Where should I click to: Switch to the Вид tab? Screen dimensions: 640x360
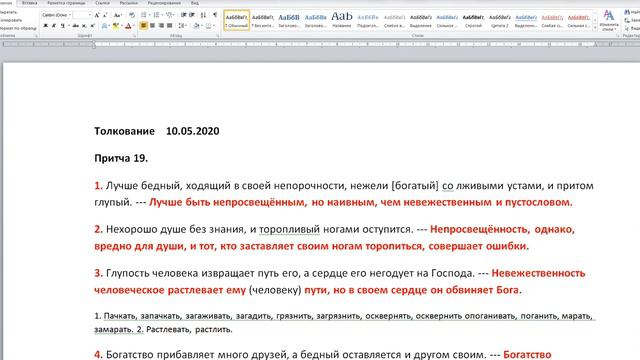(x=195, y=3)
